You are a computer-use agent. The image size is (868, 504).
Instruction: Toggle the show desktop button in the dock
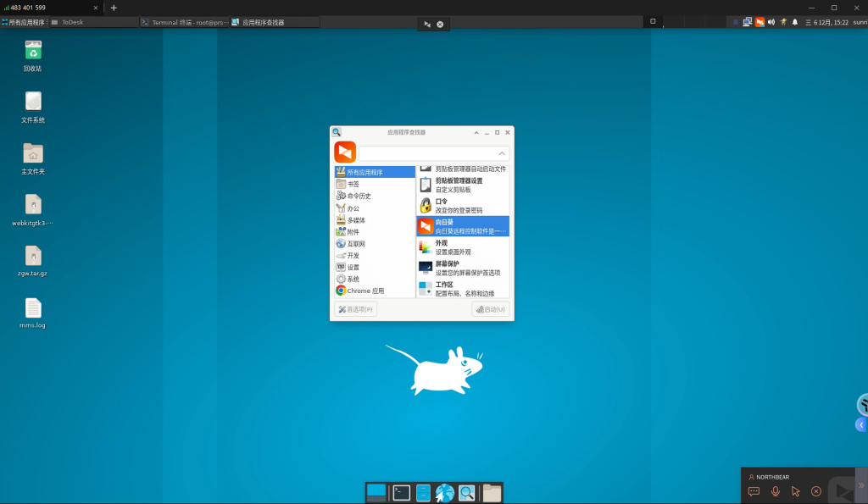click(x=376, y=492)
